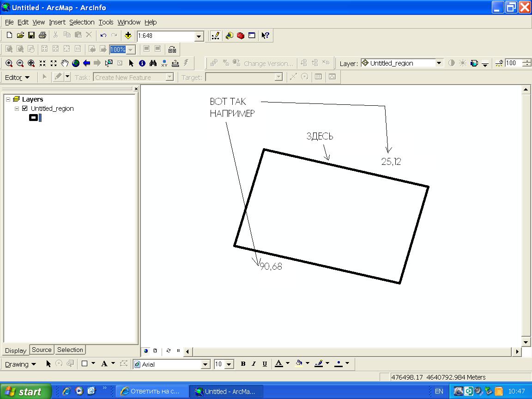This screenshot has height=399, width=532.
Task: Save the map document
Action: [x=31, y=35]
